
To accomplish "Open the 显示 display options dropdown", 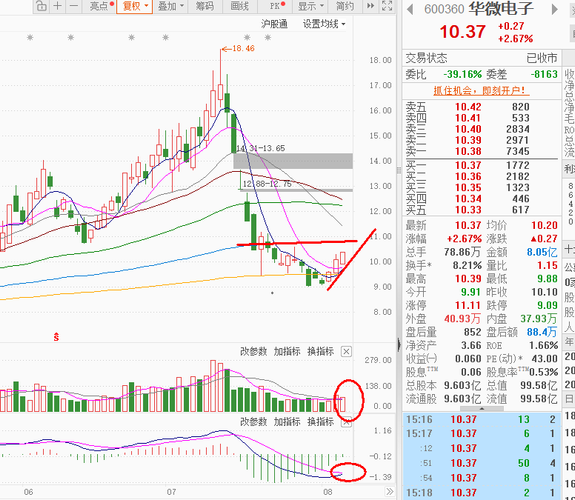I will (x=311, y=6).
